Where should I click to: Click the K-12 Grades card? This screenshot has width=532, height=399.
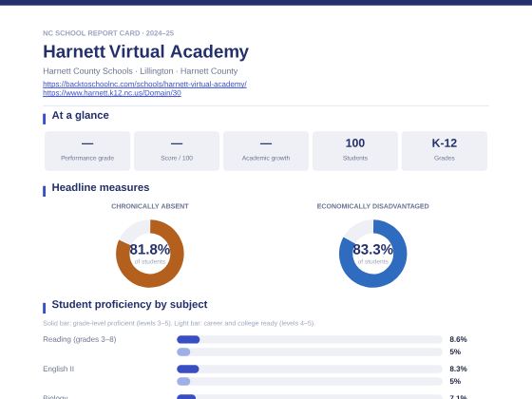click(445, 151)
